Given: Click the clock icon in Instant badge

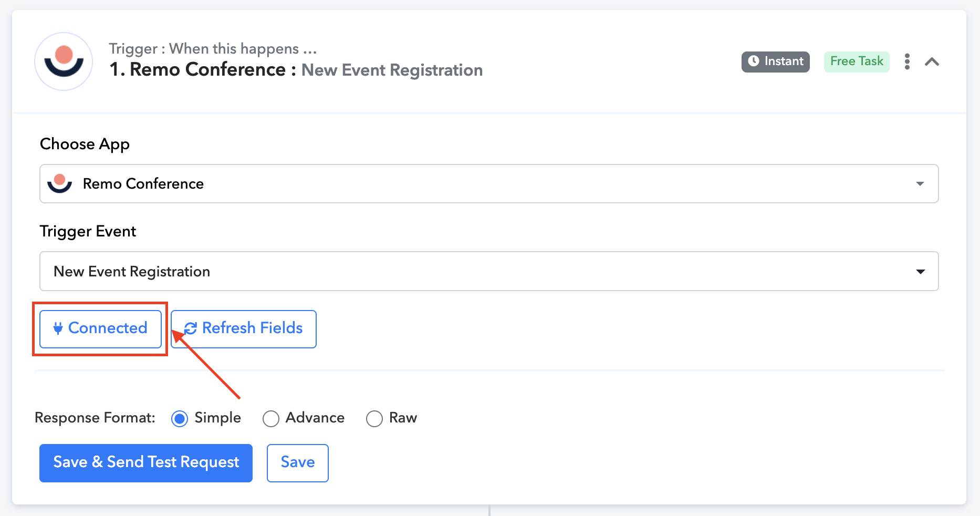Looking at the screenshot, I should 753,61.
